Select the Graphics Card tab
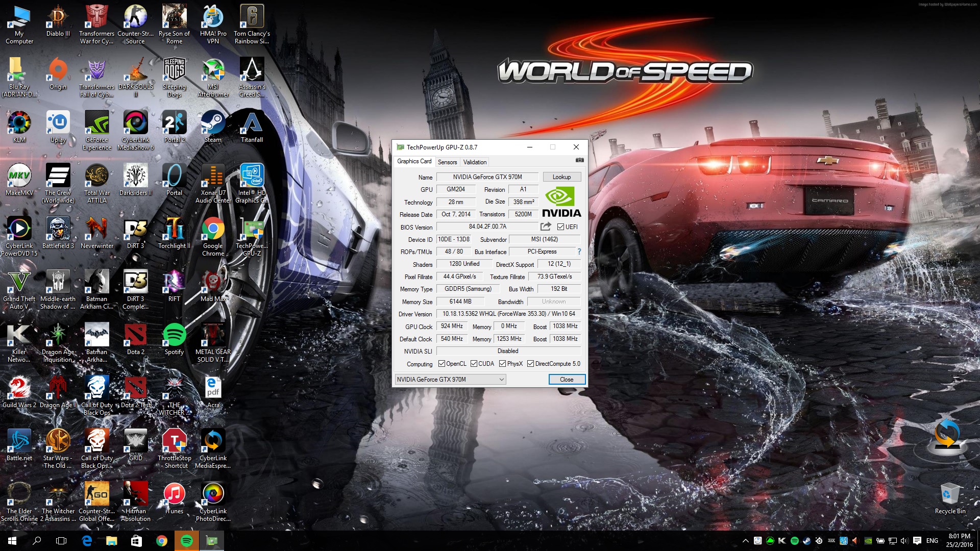The height and width of the screenshot is (551, 980). 414,161
